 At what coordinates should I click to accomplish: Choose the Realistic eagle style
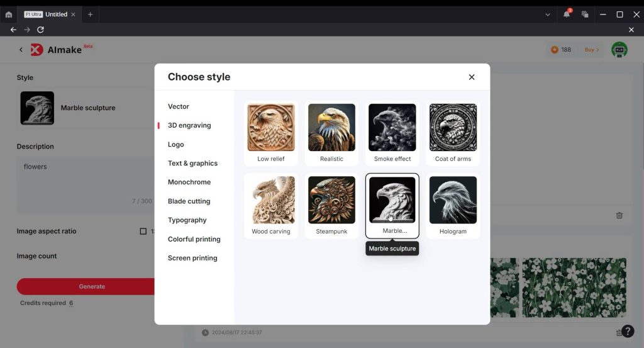(x=331, y=133)
